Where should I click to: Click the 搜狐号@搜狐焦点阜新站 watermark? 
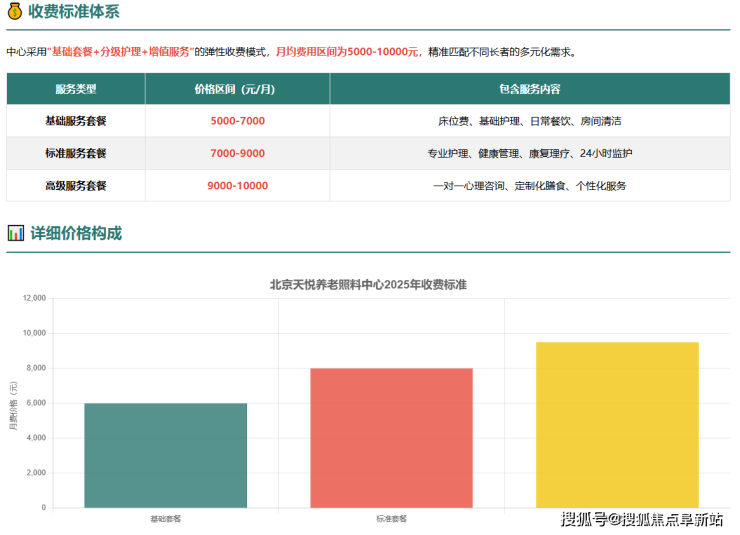point(641,519)
